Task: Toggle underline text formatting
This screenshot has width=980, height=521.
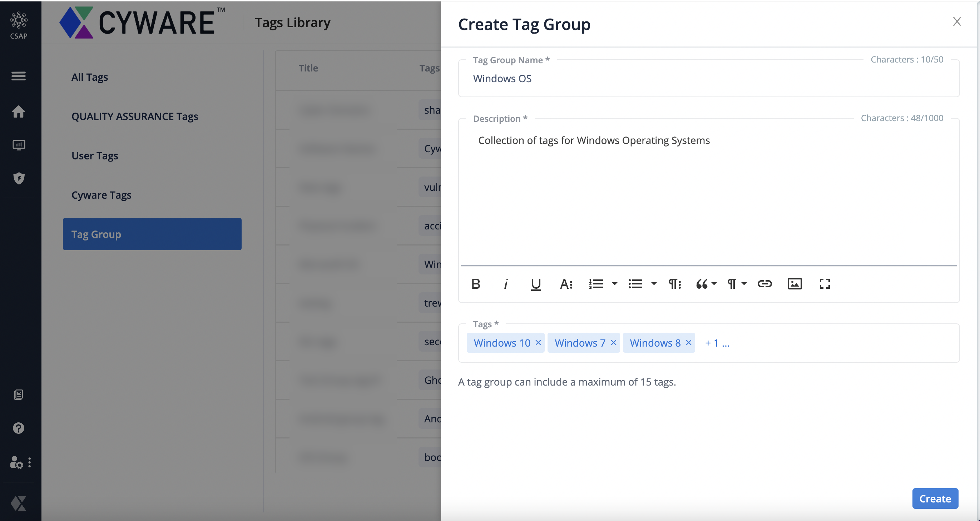Action: coord(536,284)
